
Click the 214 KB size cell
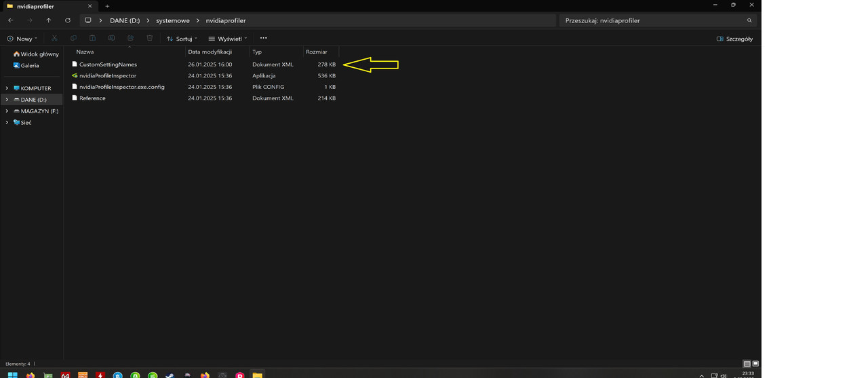click(x=327, y=98)
